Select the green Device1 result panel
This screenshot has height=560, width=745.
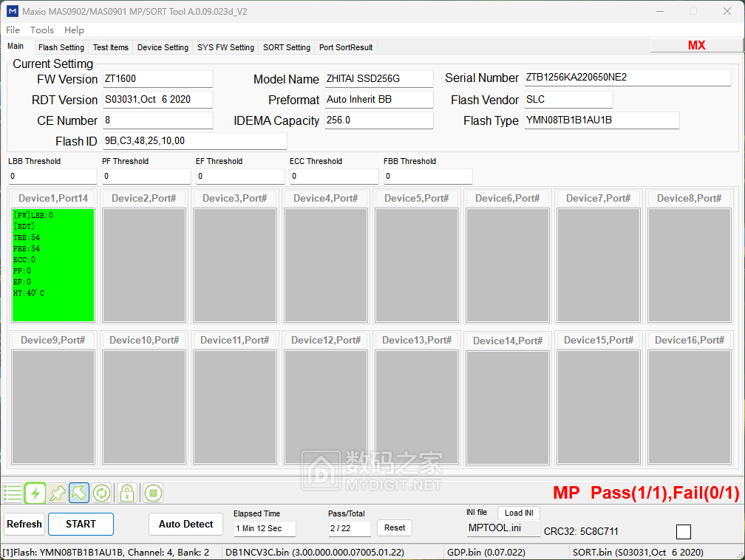pyautogui.click(x=53, y=265)
